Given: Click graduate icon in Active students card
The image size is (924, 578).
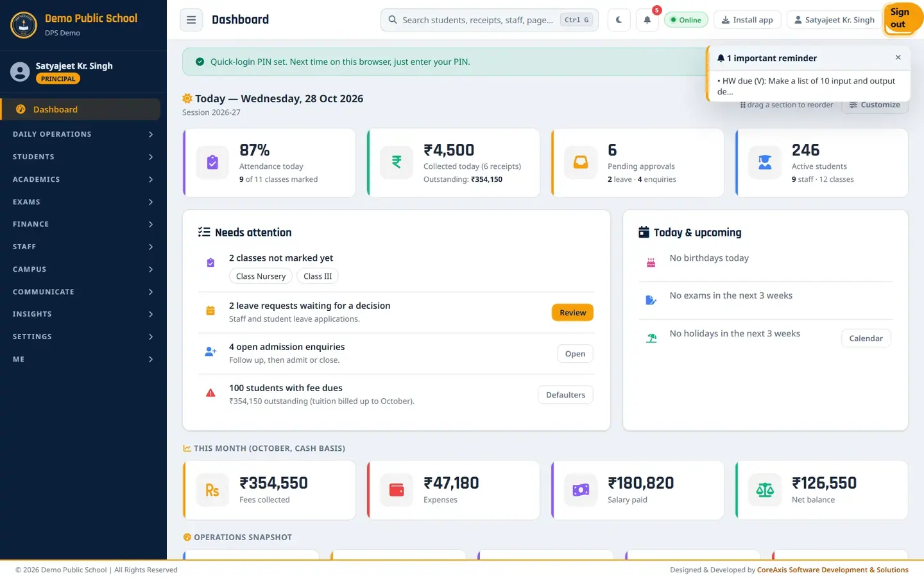Looking at the screenshot, I should pyautogui.click(x=765, y=162).
